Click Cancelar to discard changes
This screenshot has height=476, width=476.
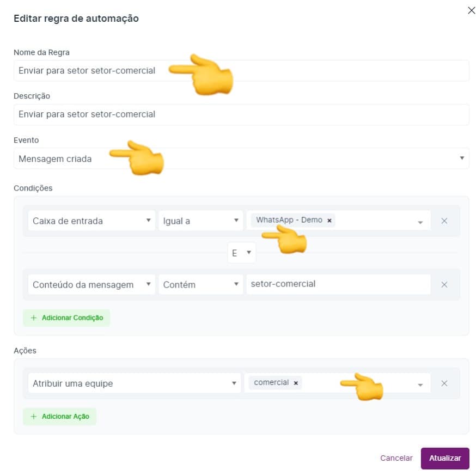396,458
